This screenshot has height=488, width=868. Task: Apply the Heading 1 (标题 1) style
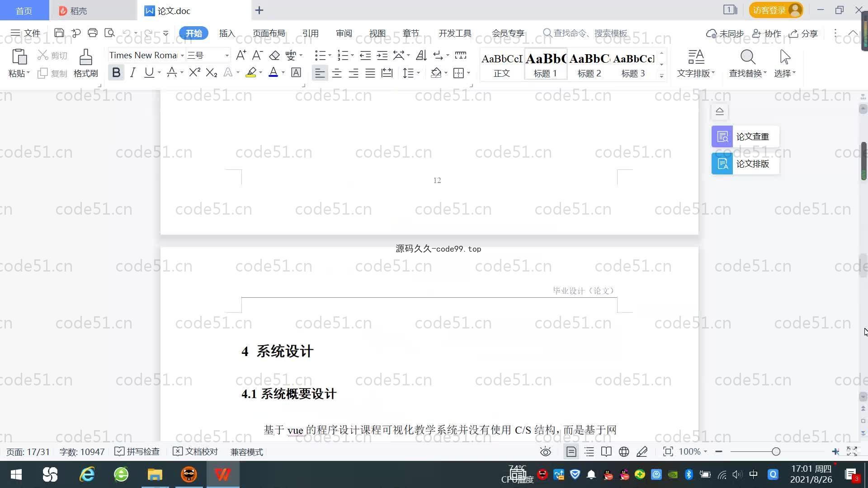(545, 65)
